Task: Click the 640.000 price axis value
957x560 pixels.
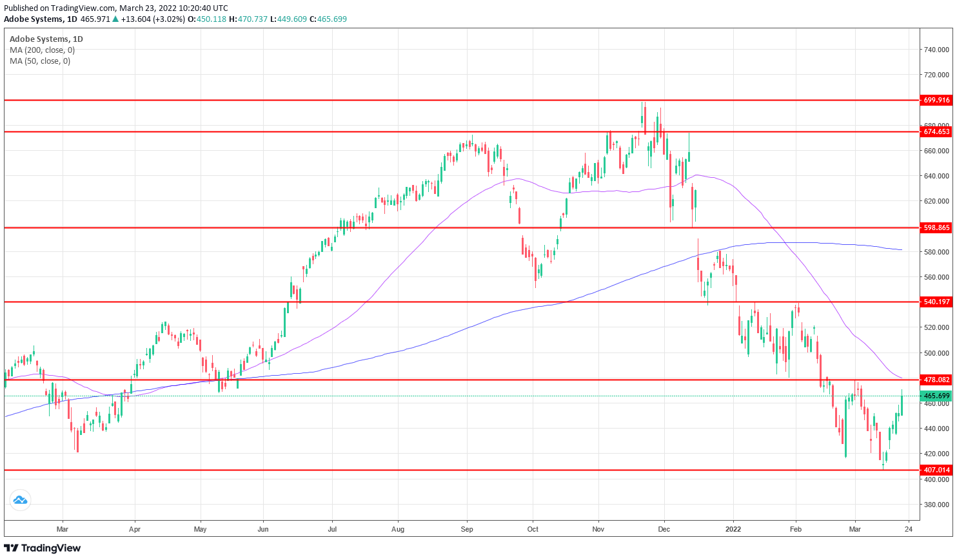Action: click(x=936, y=176)
